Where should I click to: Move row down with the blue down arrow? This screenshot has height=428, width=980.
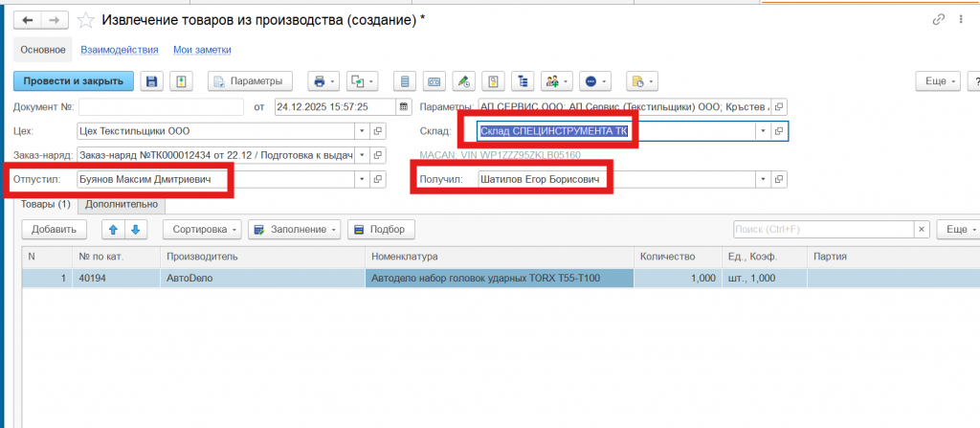(135, 230)
